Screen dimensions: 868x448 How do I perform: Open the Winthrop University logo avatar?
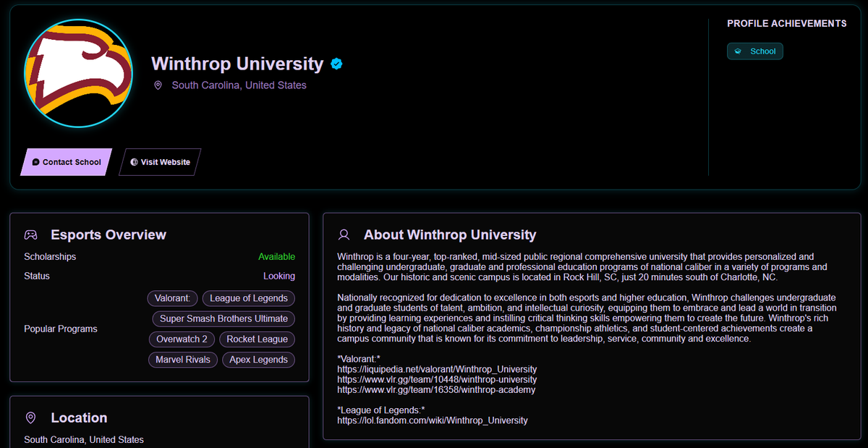[x=77, y=72]
